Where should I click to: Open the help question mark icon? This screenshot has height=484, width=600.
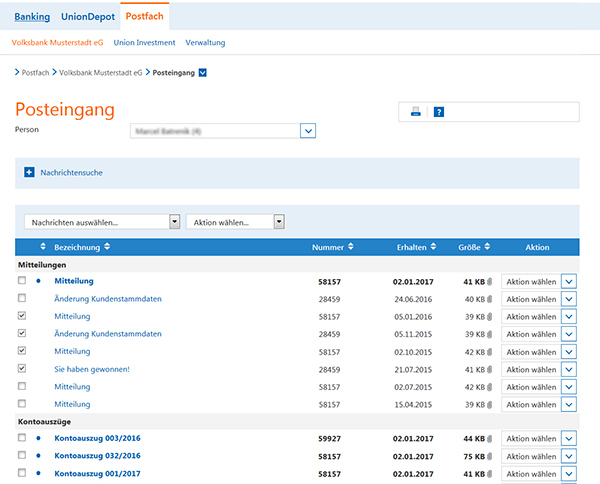coord(439,112)
